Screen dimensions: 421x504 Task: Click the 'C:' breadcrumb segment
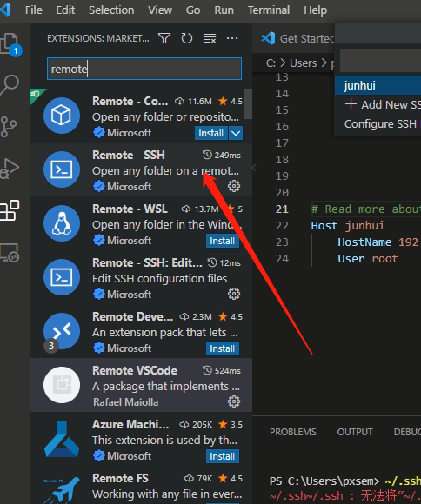click(271, 63)
